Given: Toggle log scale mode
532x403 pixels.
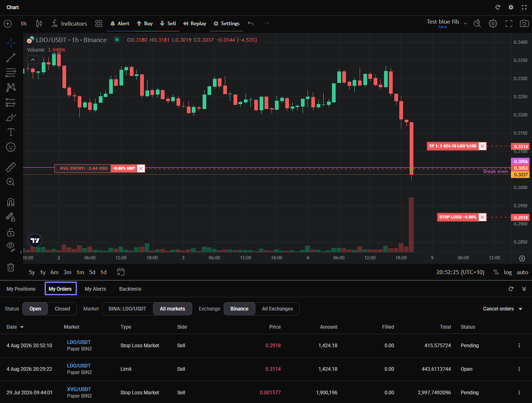Looking at the screenshot, I should (508, 272).
